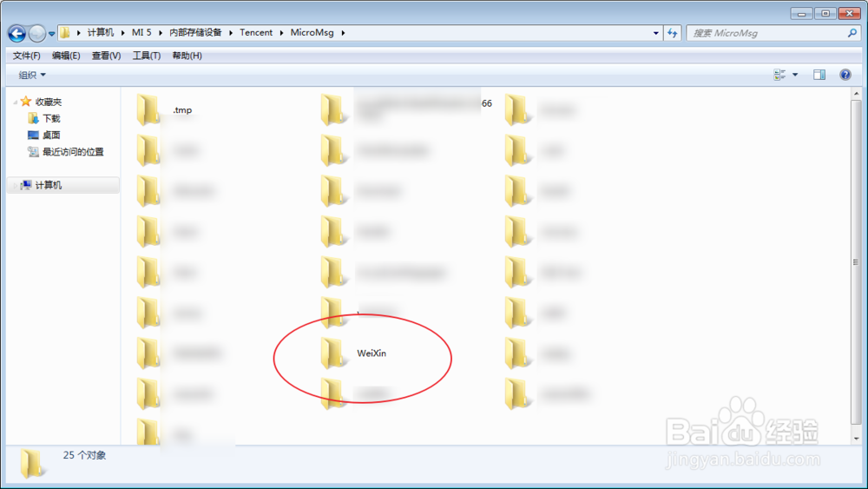Expand subfolder arrow after Tencent breadcrumb
The image size is (868, 489).
coord(281,33)
